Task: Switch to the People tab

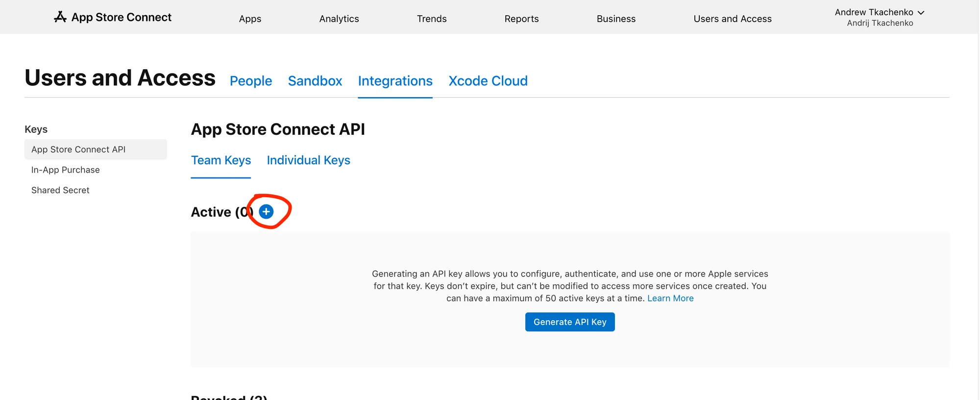Action: tap(251, 81)
